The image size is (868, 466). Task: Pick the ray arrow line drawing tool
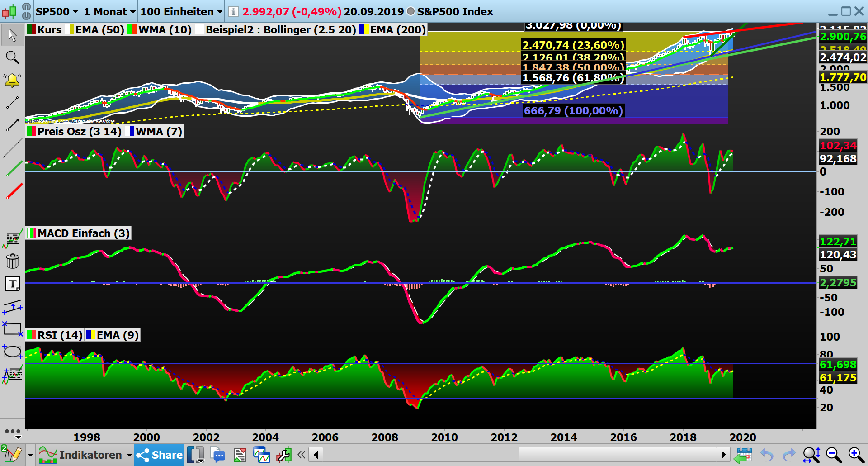pyautogui.click(x=12, y=125)
